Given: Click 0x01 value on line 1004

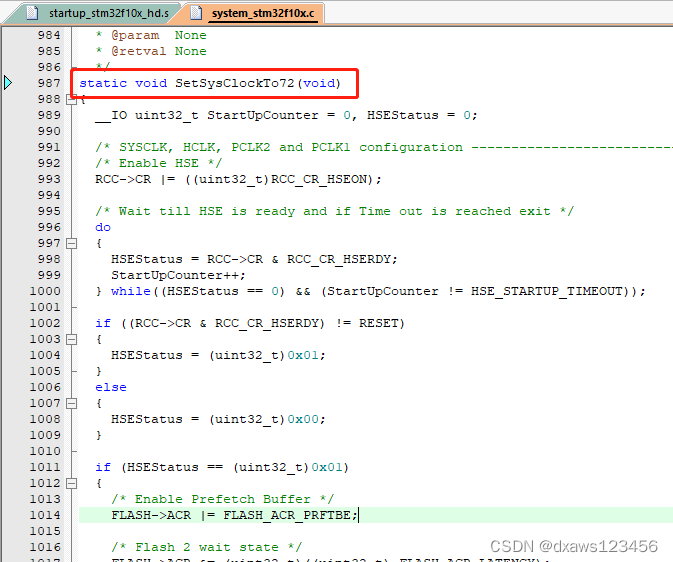Looking at the screenshot, I should pos(303,355).
